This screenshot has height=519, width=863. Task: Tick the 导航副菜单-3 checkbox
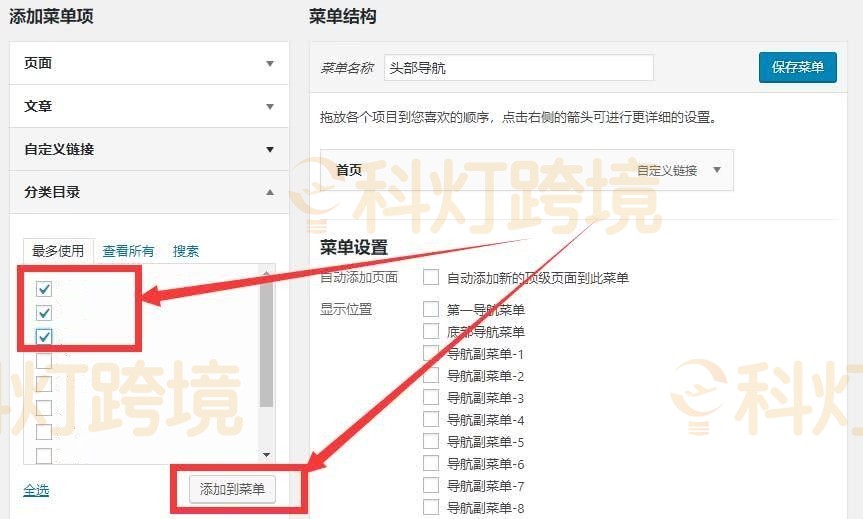[431, 397]
